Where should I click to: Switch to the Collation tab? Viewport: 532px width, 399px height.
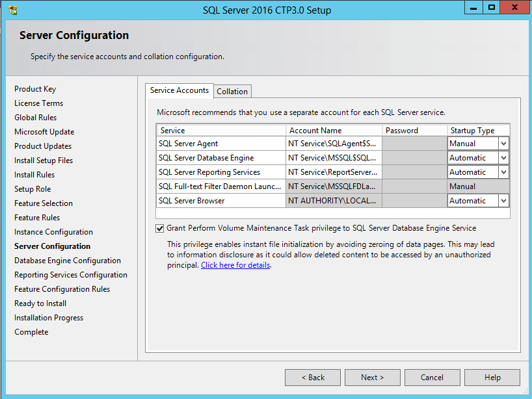coord(232,92)
